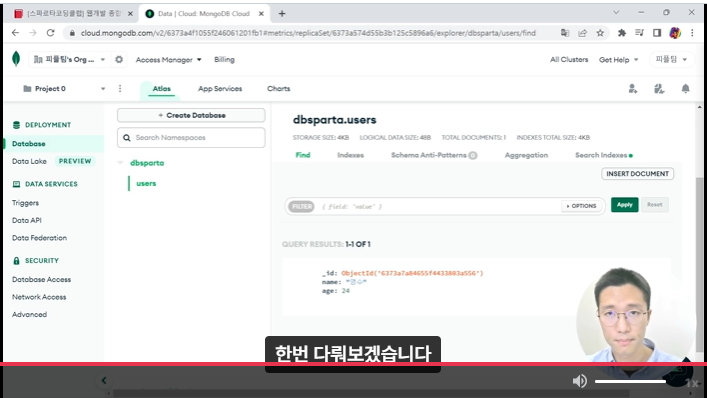This screenshot has width=707, height=398.
Task: Switch to the Charts tab
Action: pos(279,89)
